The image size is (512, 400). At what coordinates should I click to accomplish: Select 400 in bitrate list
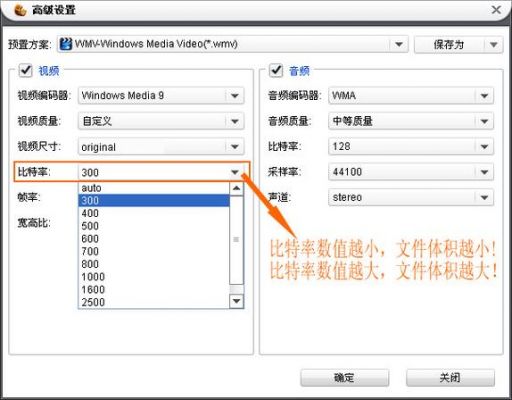(154, 213)
